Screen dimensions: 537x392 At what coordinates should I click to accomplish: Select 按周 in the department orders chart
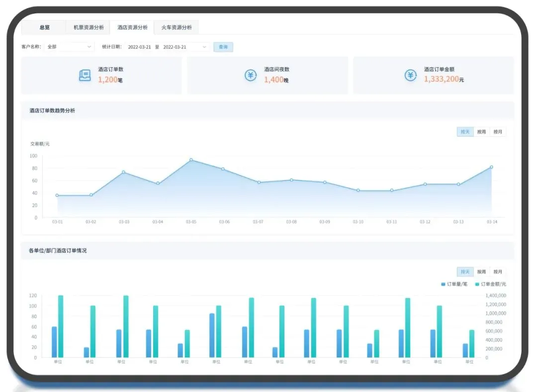point(481,272)
